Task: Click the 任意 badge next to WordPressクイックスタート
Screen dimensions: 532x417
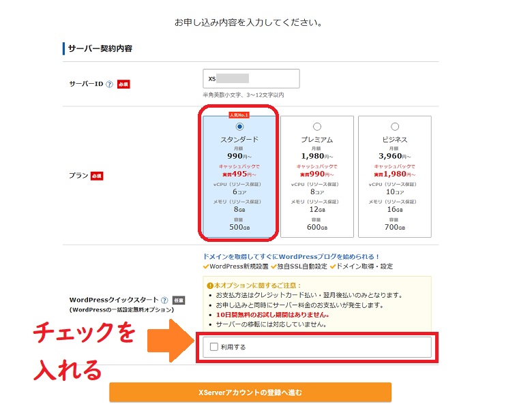Action: click(x=179, y=300)
